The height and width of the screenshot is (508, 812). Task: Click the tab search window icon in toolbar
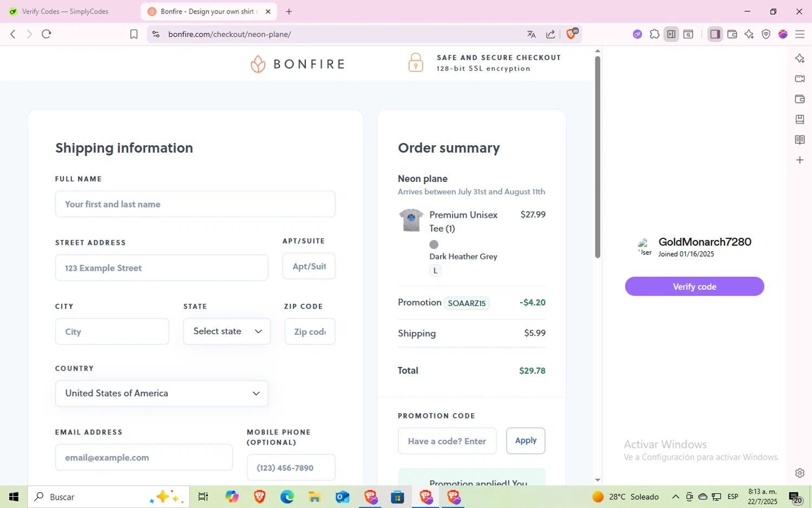click(x=688, y=34)
